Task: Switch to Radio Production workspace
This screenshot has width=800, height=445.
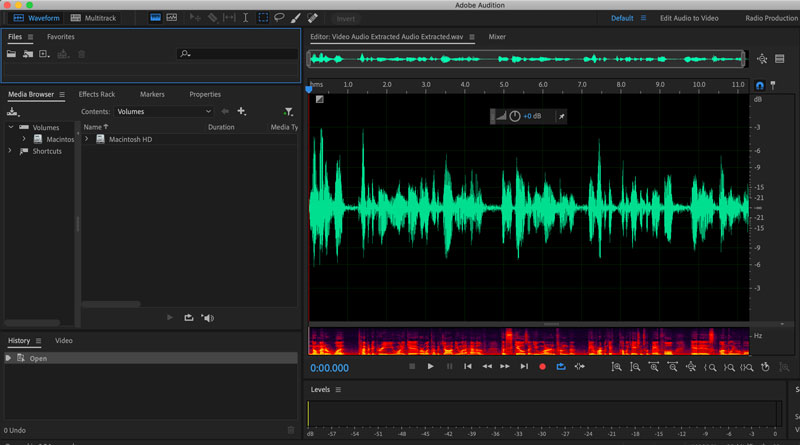Action: (771, 18)
